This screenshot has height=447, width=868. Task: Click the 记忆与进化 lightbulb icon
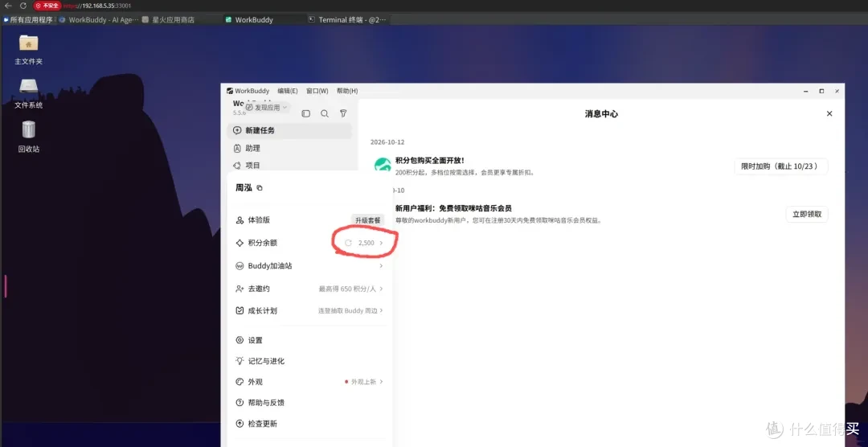tap(240, 361)
